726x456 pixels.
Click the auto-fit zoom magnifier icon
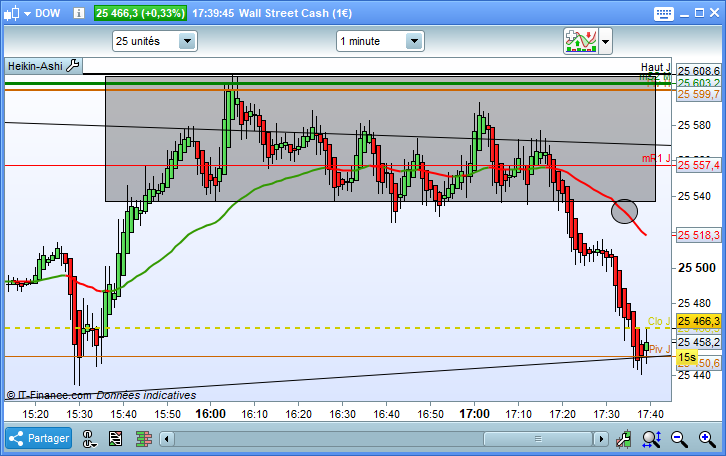[x=651, y=438]
